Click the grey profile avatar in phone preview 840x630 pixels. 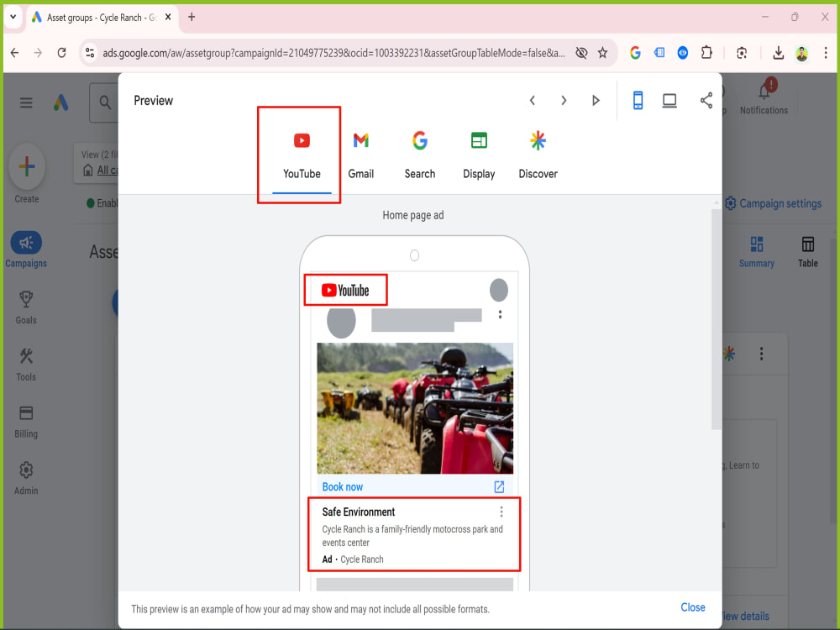[x=499, y=290]
